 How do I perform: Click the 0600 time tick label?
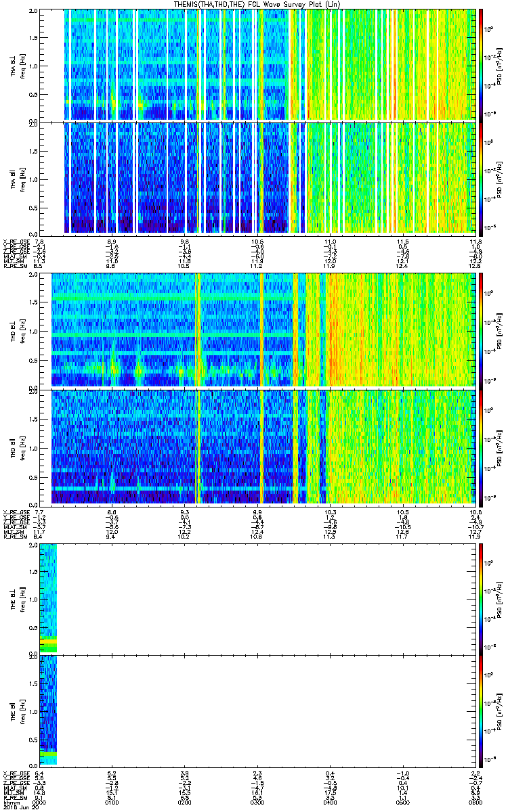[474, 803]
